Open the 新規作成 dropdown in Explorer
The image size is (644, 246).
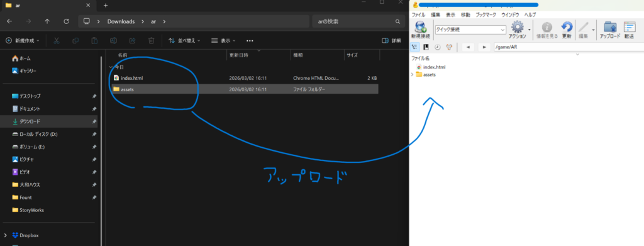point(23,41)
